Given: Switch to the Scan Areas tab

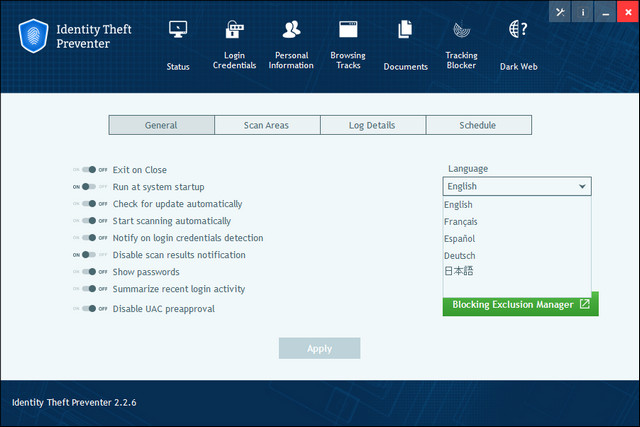Looking at the screenshot, I should click(x=267, y=125).
